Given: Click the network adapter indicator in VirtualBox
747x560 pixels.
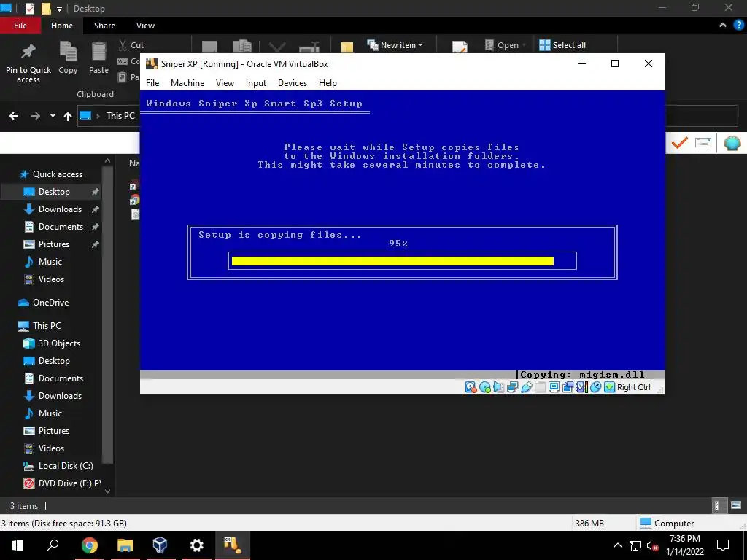Looking at the screenshot, I should point(513,387).
